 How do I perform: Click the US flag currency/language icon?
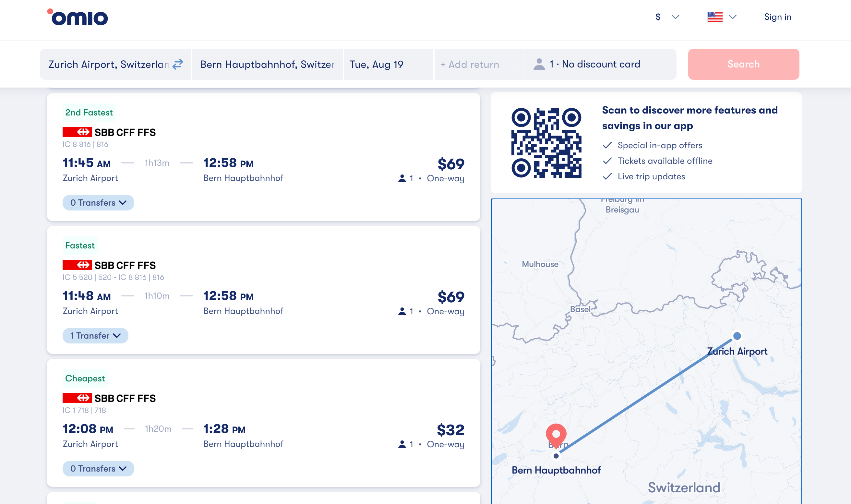pos(715,16)
